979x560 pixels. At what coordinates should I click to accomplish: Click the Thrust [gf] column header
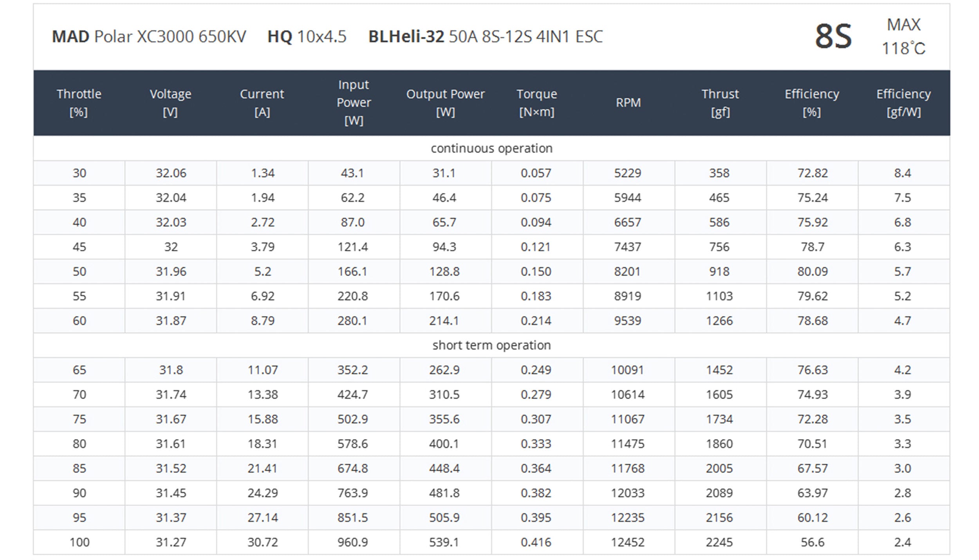(720, 103)
